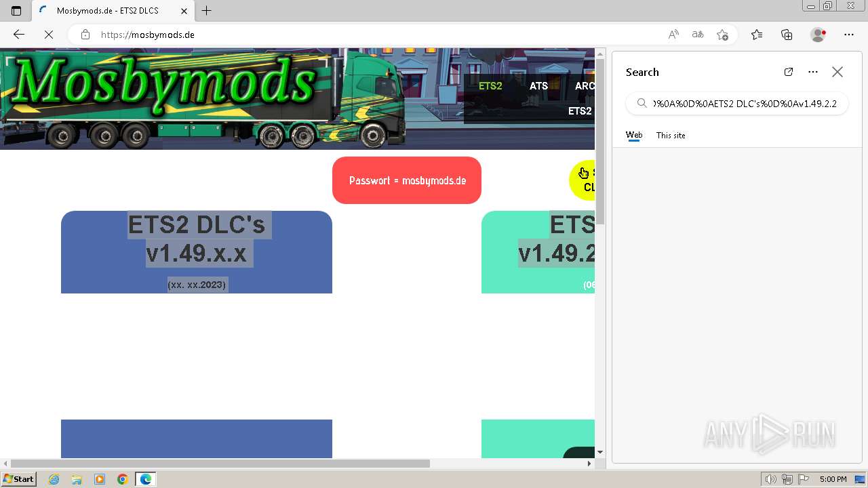Switch to the This site tab
The width and height of the screenshot is (868, 488).
[671, 135]
